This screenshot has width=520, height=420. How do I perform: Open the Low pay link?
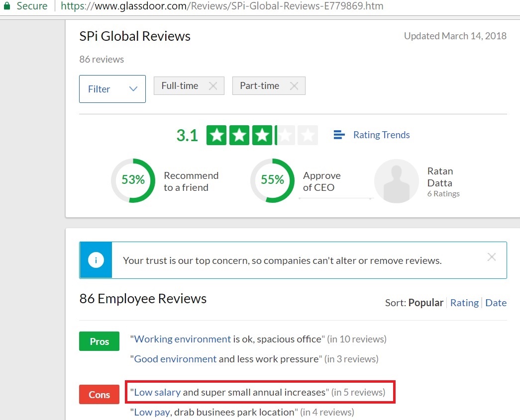tap(152, 413)
